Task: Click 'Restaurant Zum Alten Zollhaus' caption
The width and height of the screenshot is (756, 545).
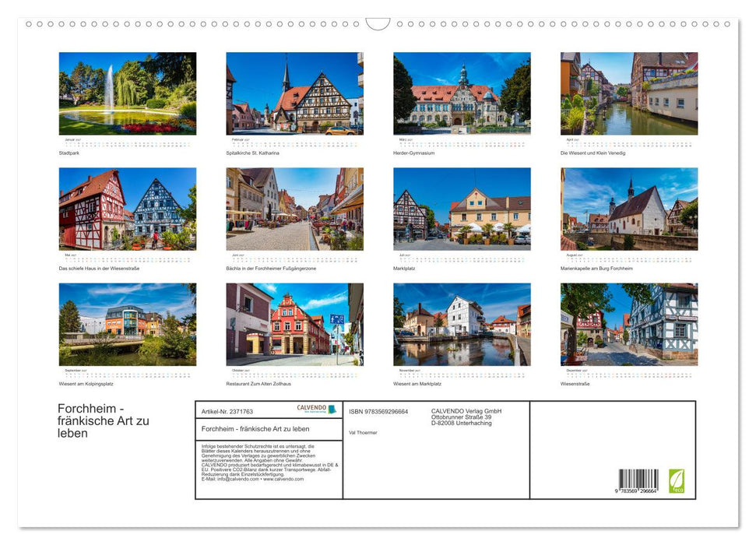Action: (258, 384)
